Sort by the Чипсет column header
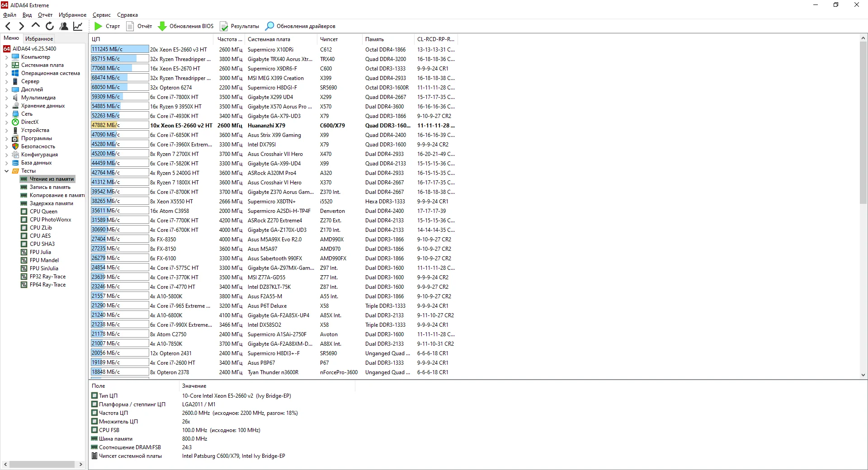 (340, 39)
